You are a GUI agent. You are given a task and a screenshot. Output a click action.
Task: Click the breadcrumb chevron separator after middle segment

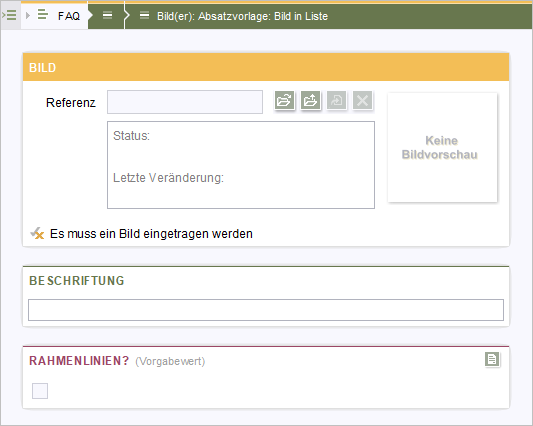[x=127, y=15]
